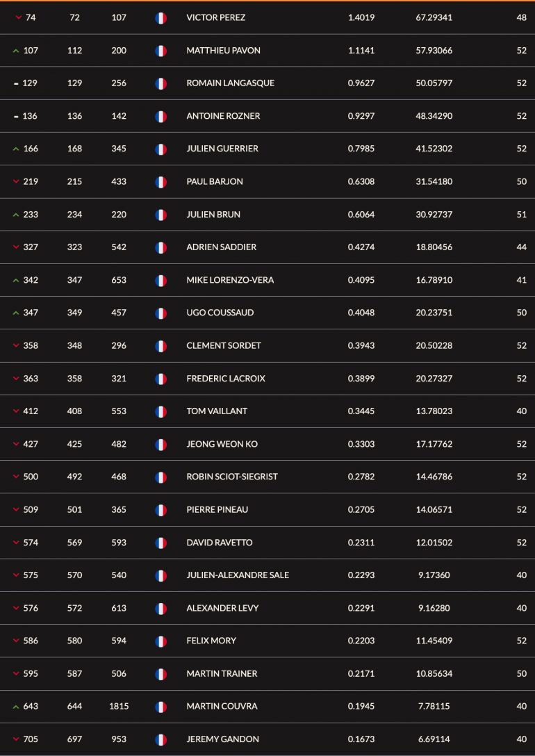Select the Robin Sciot-Siegrist row name
Viewport: 535px width, 756px height.
(x=232, y=477)
